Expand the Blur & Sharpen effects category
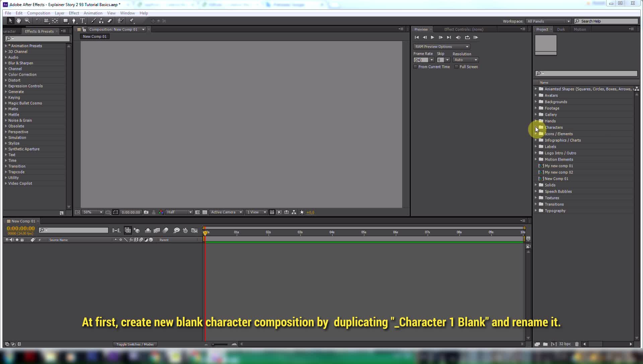Viewport: 643px width, 364px height. coord(6,63)
